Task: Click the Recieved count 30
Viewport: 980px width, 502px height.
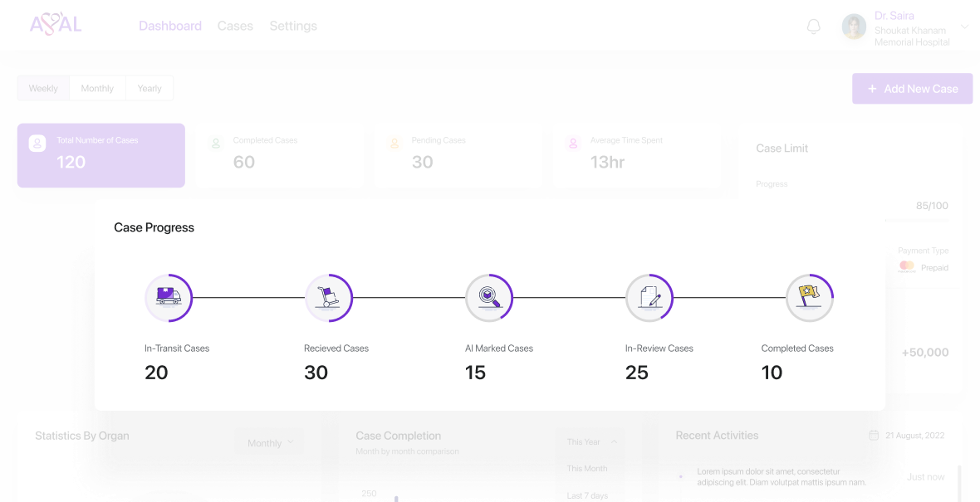Action: click(x=316, y=373)
